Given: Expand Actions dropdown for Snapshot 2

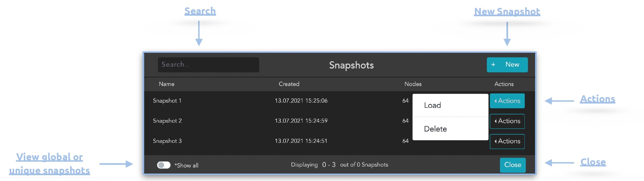Looking at the screenshot, I should [507, 121].
